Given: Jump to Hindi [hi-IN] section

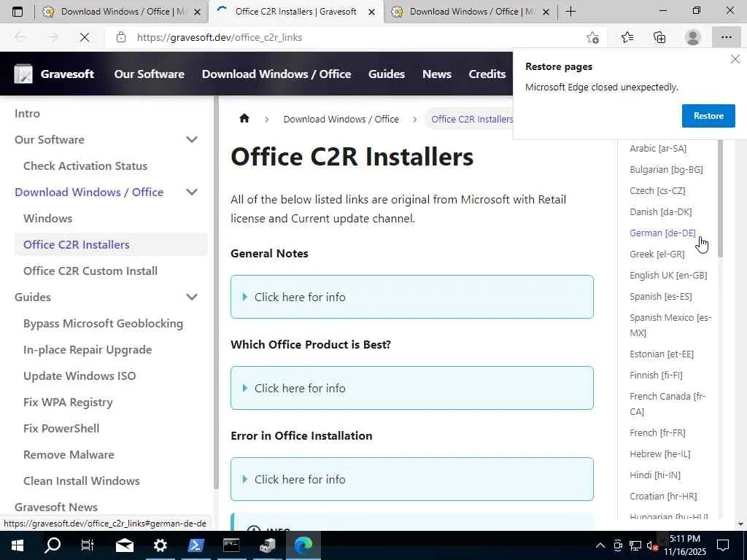Looking at the screenshot, I should pos(655,475).
